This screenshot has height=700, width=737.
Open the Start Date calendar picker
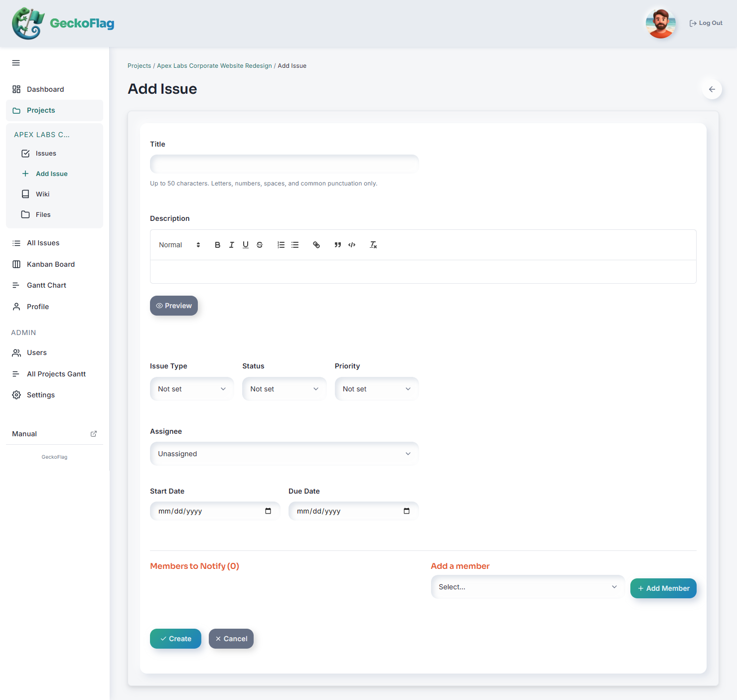coord(268,511)
